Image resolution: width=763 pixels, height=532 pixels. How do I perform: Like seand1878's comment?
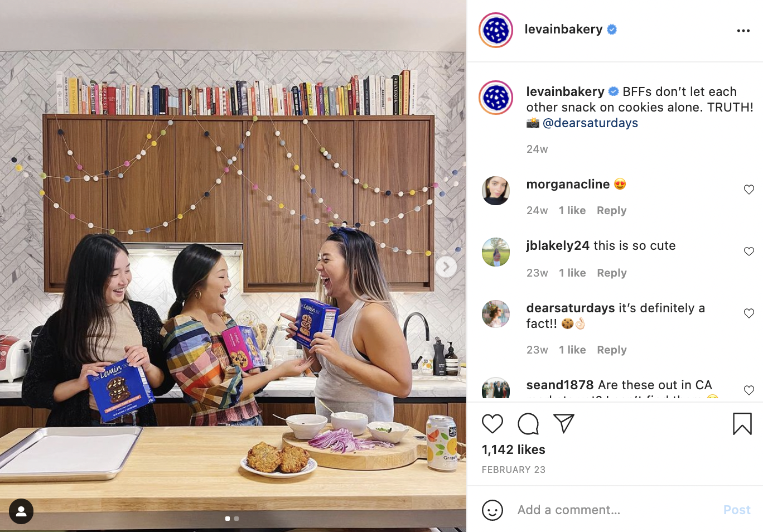pos(749,390)
